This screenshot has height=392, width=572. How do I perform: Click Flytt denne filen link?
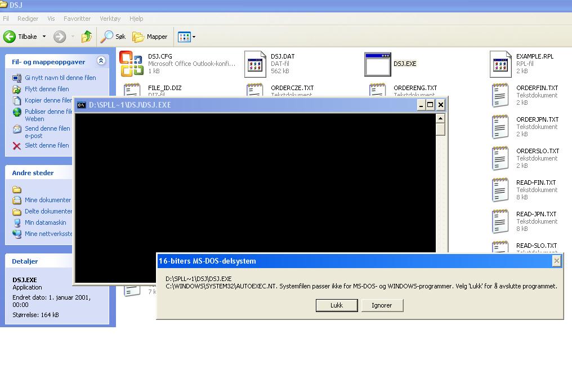[x=47, y=89]
